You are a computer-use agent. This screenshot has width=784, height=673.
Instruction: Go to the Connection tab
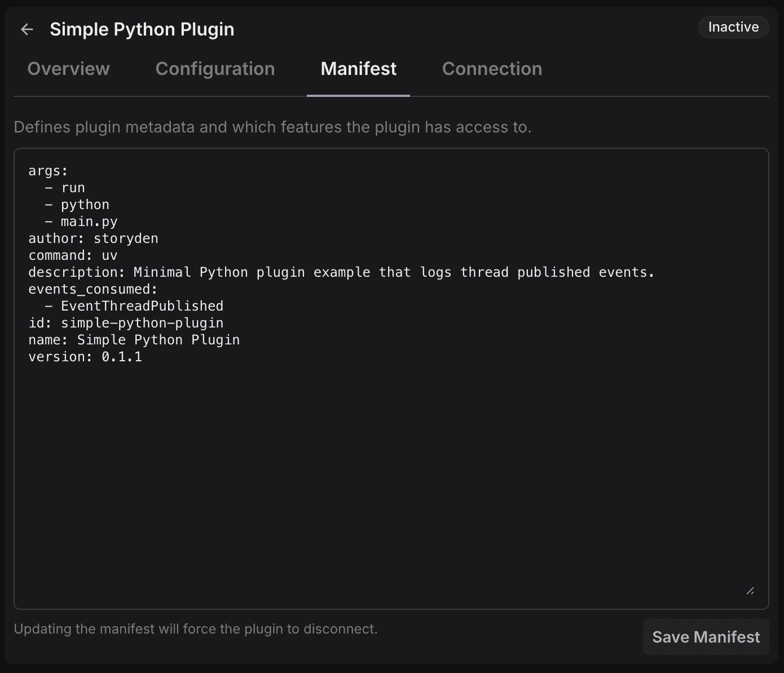492,69
